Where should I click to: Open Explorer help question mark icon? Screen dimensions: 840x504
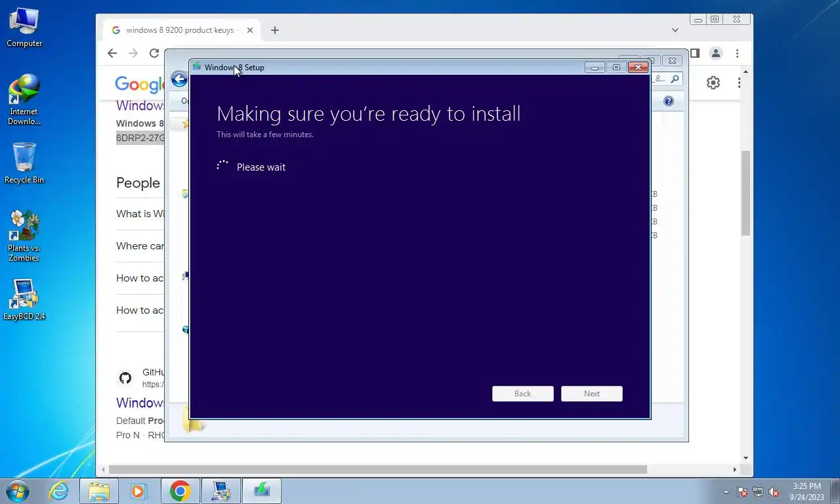[669, 101]
